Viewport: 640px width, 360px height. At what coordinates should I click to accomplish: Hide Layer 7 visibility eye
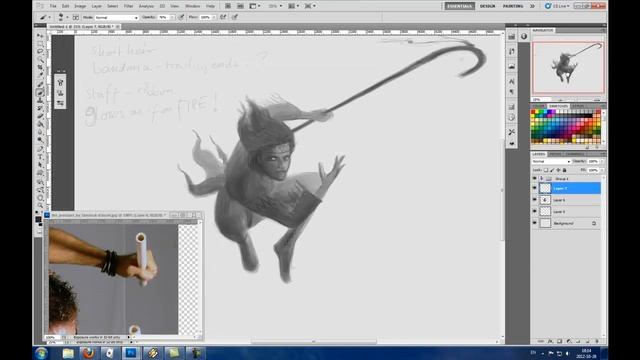click(535, 188)
